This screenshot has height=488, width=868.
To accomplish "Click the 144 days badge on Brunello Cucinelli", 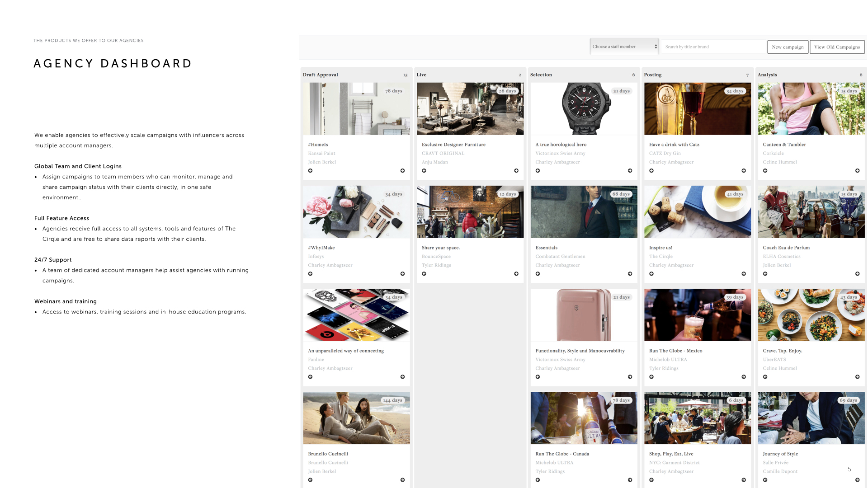I will coord(392,400).
